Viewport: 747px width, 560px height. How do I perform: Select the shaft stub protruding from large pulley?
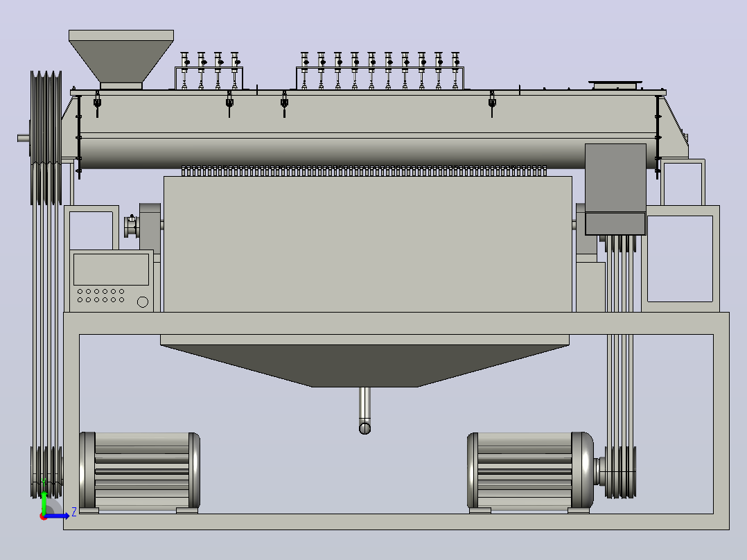(24, 138)
